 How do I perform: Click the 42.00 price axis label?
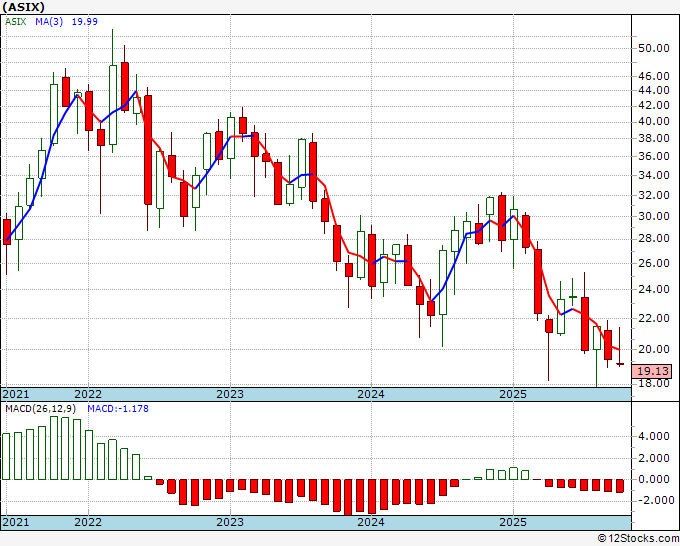pos(654,105)
